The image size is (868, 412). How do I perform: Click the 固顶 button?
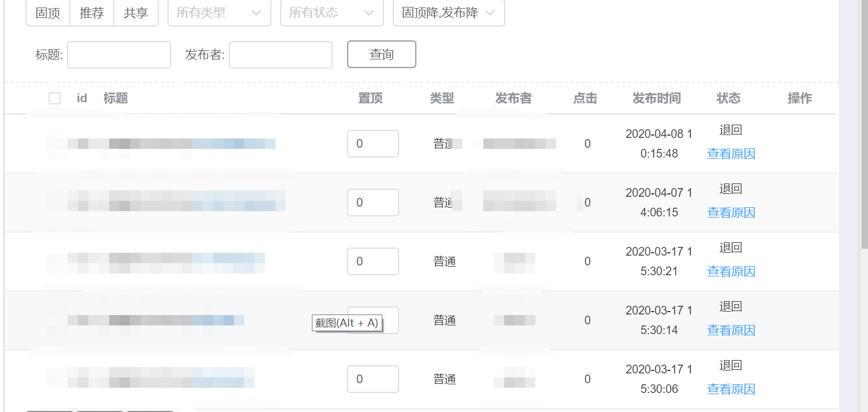click(x=48, y=13)
